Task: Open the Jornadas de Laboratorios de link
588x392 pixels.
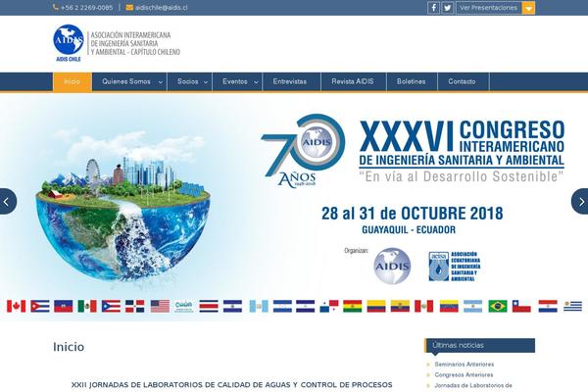Action: click(x=473, y=385)
